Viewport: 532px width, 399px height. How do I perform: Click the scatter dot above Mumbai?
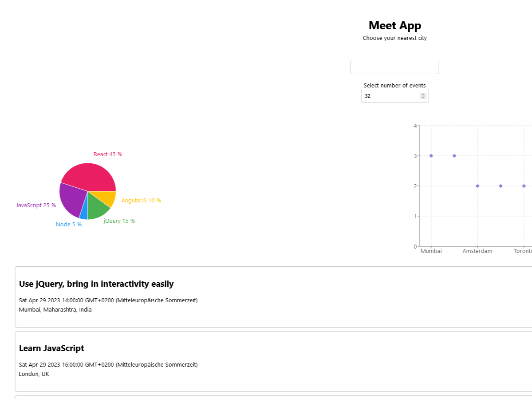431,156
